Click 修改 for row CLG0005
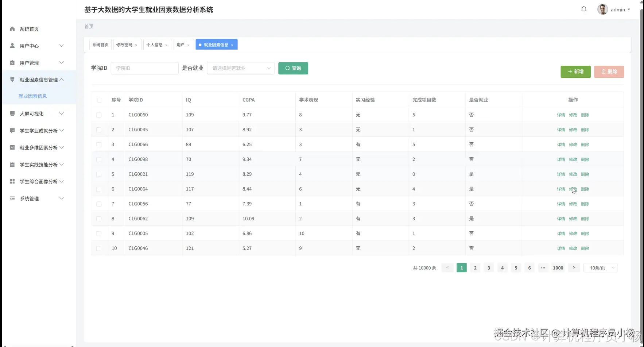This screenshot has height=347, width=644. click(573, 234)
